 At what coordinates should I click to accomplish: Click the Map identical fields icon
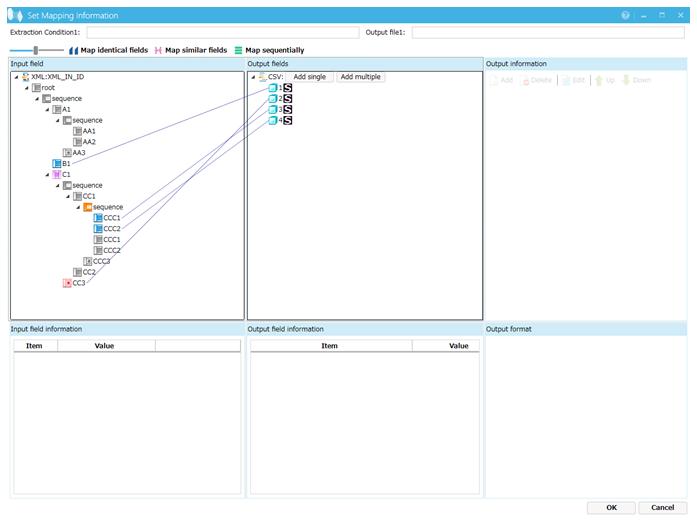coord(73,50)
